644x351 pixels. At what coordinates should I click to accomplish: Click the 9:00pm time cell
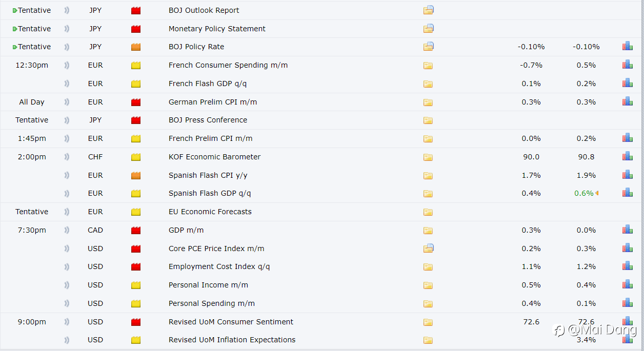(32, 322)
